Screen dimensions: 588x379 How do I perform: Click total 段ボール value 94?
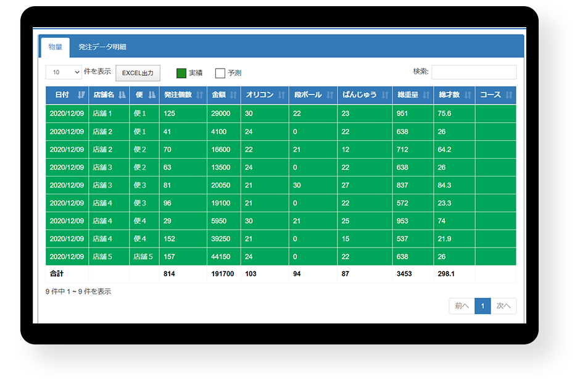click(x=297, y=274)
